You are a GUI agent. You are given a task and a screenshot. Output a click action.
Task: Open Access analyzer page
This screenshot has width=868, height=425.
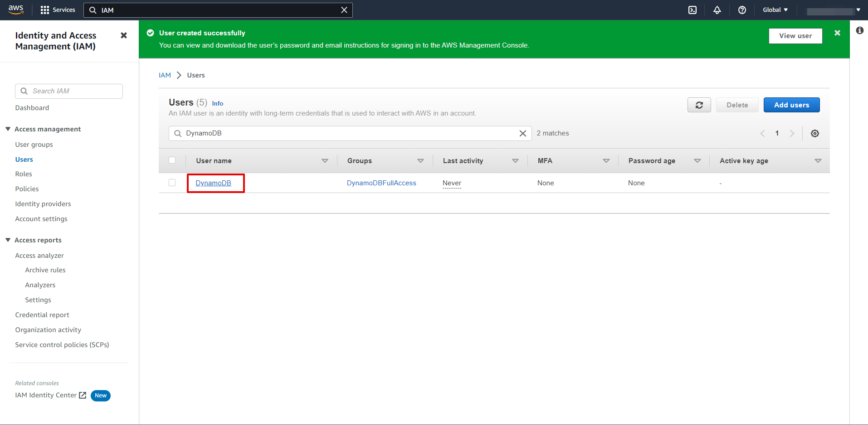39,256
